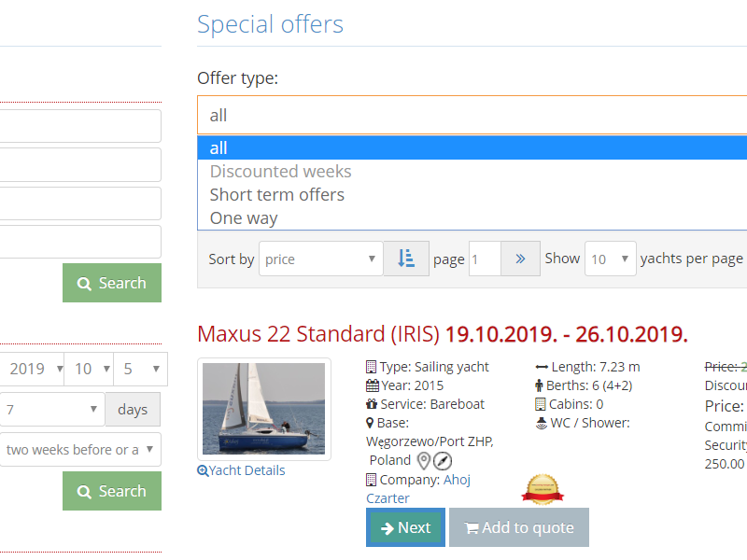Screen dimensions: 747x560
Task: Expand the yachts per page dropdown
Action: tap(610, 259)
